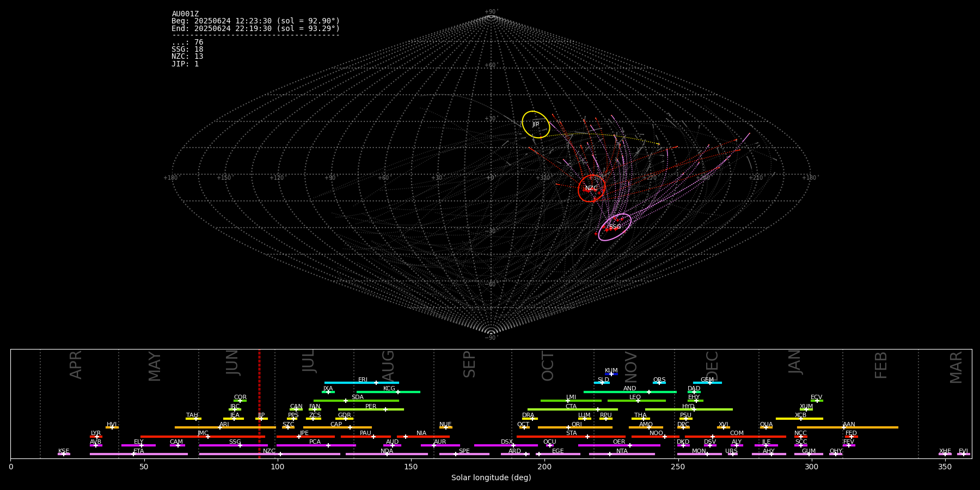Screen dimensions: 980x490
Task: Click the purple PCA shower bar
Action: tap(316, 445)
